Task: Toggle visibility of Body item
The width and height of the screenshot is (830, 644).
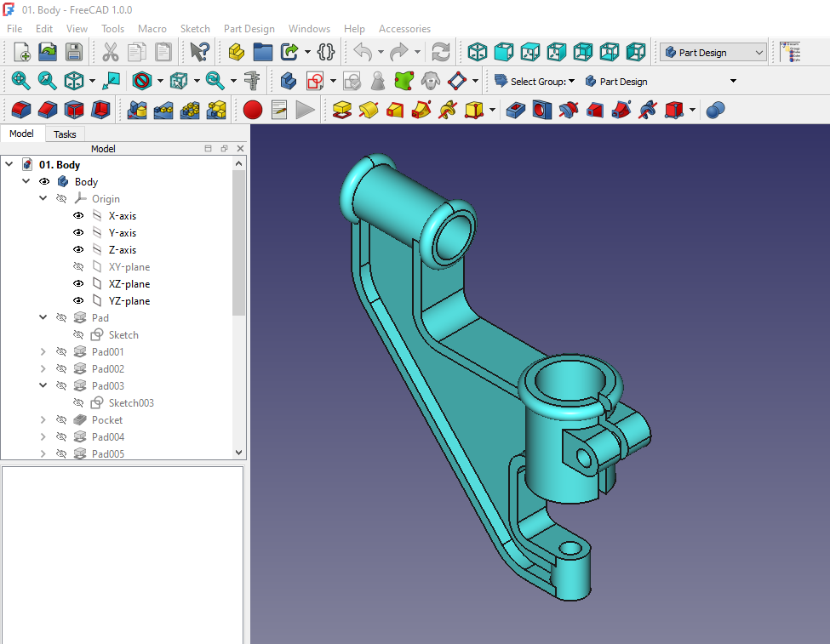Action: tap(44, 182)
